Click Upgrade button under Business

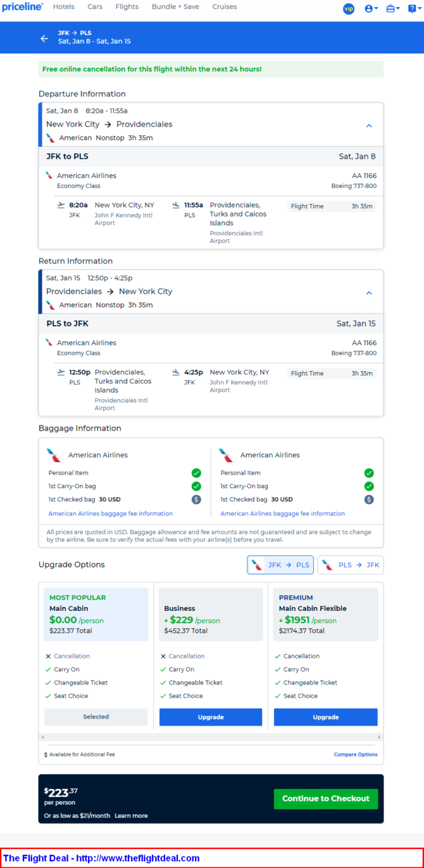click(211, 717)
